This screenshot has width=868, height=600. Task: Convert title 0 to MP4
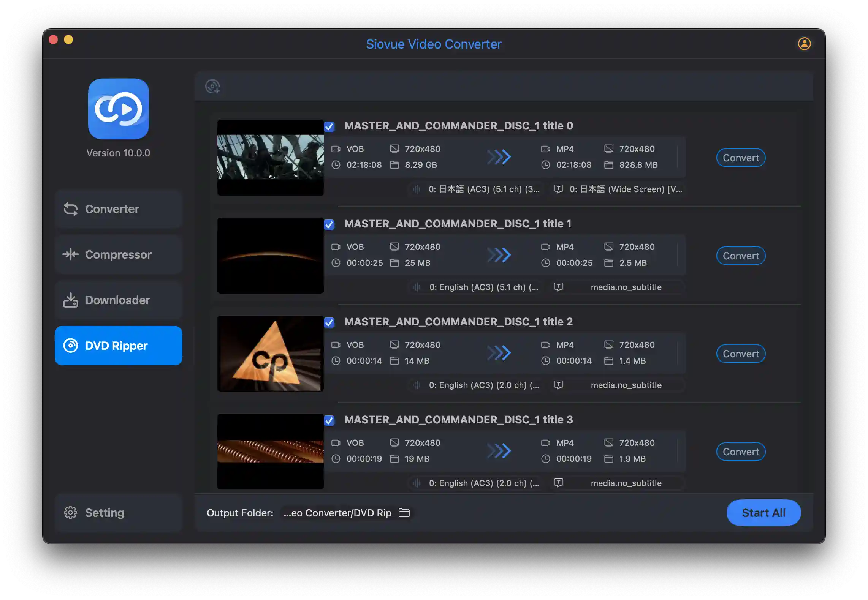point(741,158)
